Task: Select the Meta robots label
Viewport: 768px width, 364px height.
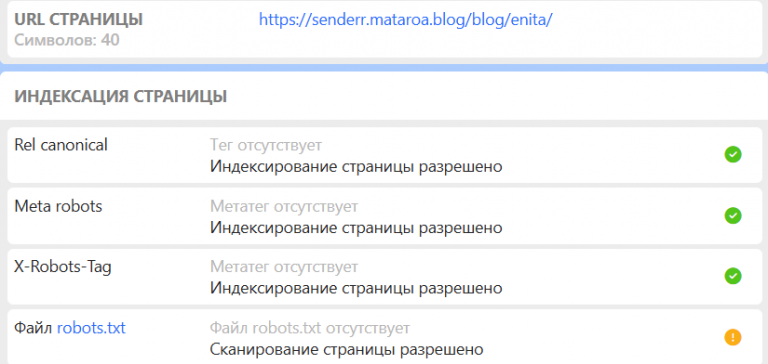Action: [x=58, y=206]
